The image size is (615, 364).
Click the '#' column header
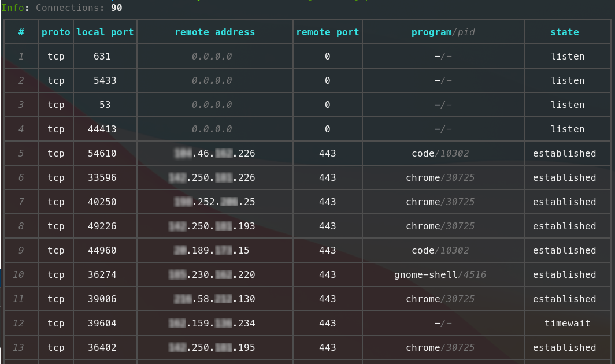tap(21, 32)
